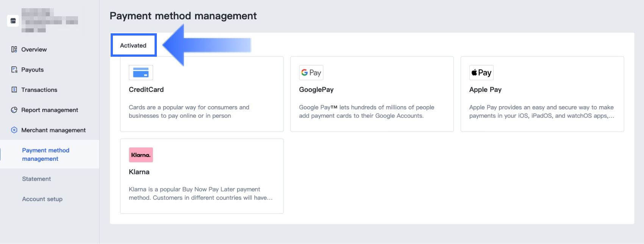Click the store icon beside merchant name

[x=13, y=21]
